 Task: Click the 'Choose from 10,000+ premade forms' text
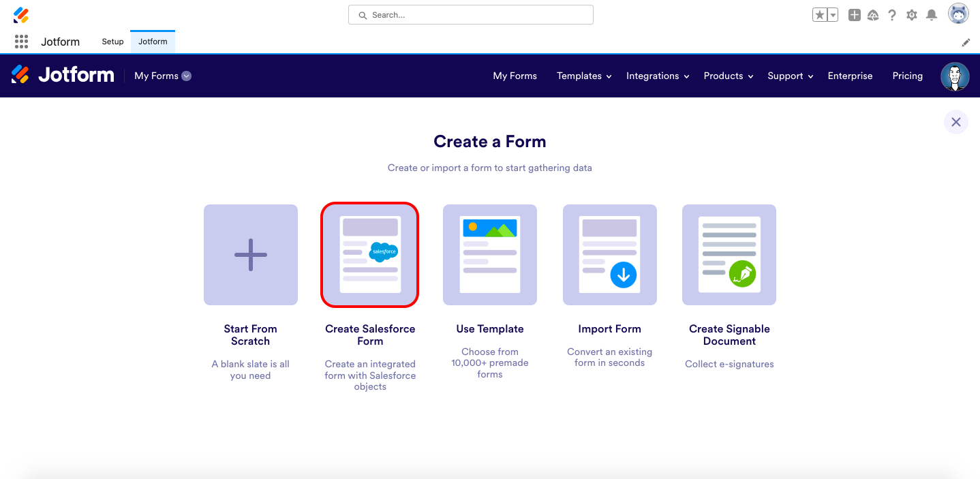pyautogui.click(x=490, y=363)
